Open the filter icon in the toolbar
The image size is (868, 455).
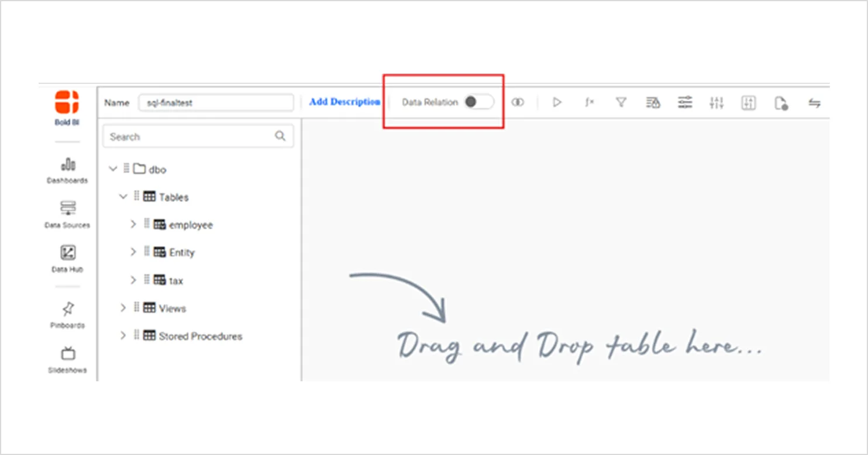pos(621,102)
